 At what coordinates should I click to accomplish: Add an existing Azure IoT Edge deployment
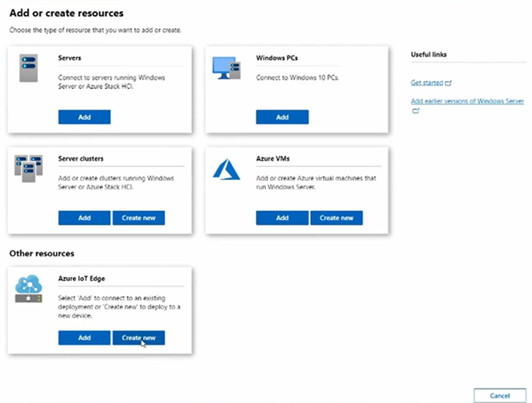pyautogui.click(x=84, y=338)
